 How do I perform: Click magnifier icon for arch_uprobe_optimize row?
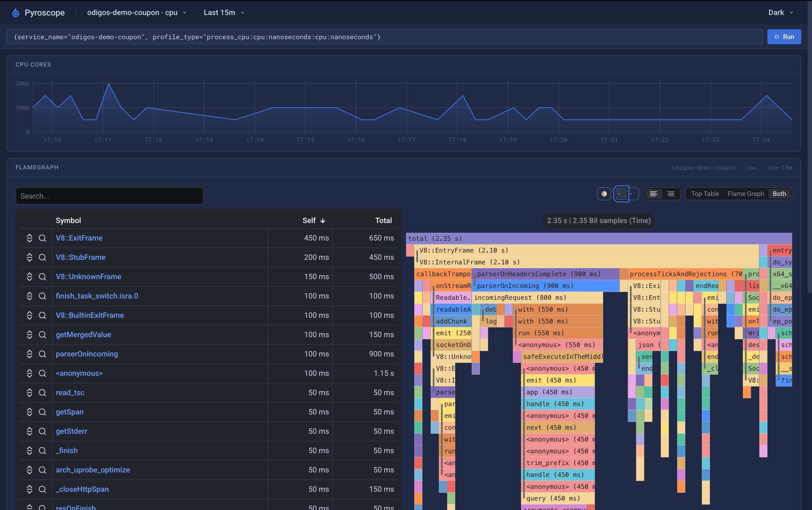tap(42, 470)
